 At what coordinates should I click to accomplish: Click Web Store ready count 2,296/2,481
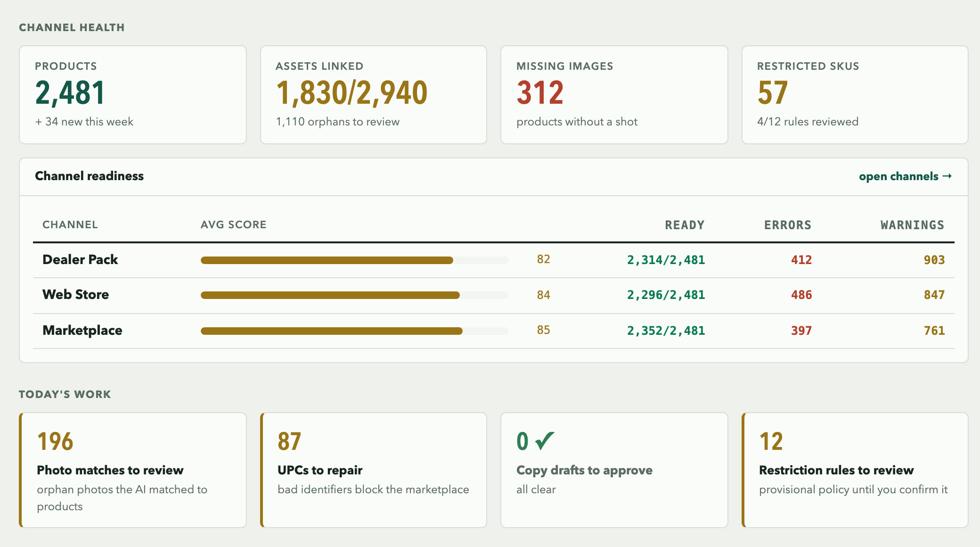point(666,295)
